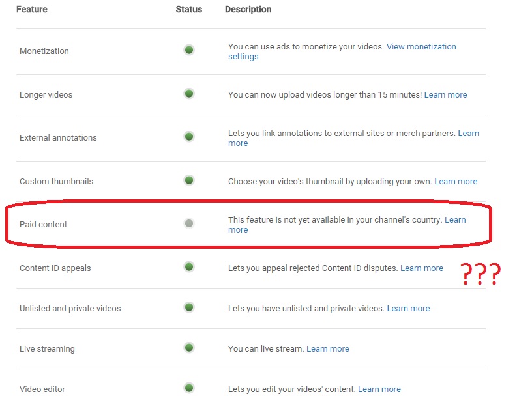This screenshot has height=396, width=532.
Task: Select the Custom thumbnails feature label
Action: click(x=56, y=181)
